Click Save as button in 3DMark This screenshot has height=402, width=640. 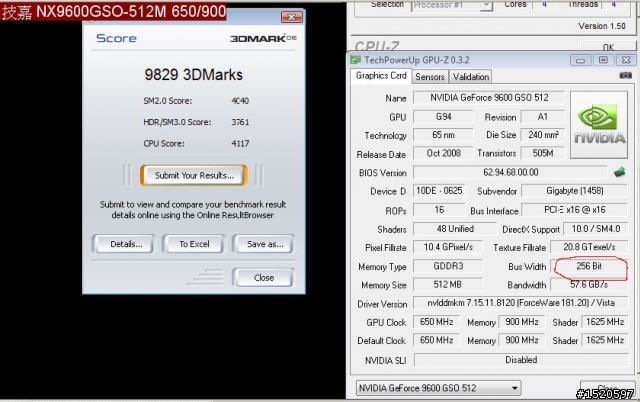click(x=264, y=244)
